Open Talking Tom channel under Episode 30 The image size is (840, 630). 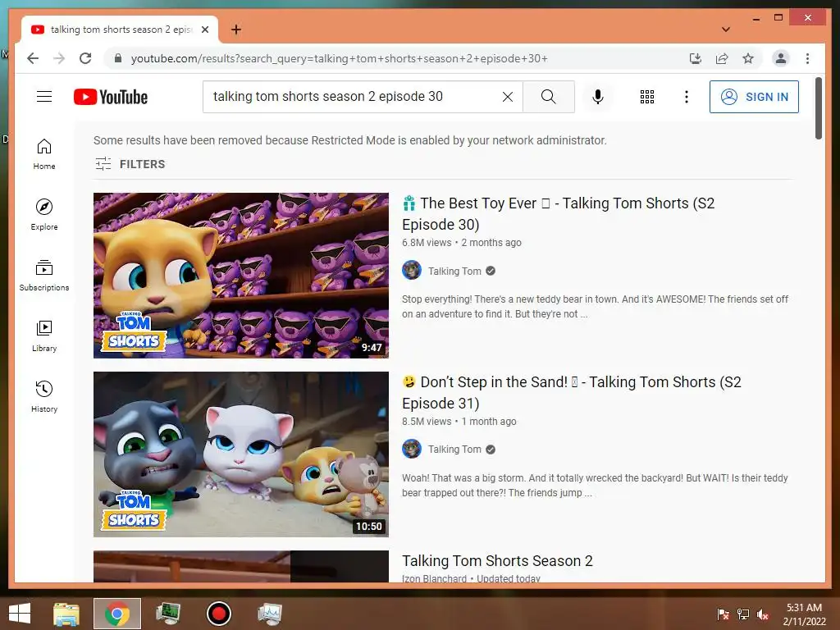point(454,271)
